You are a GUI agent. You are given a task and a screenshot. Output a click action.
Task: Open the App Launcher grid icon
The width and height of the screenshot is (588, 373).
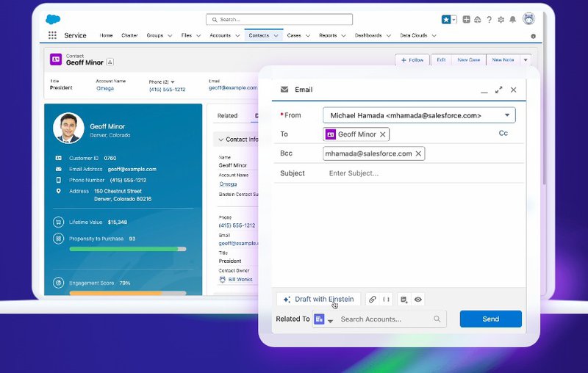[x=52, y=35]
